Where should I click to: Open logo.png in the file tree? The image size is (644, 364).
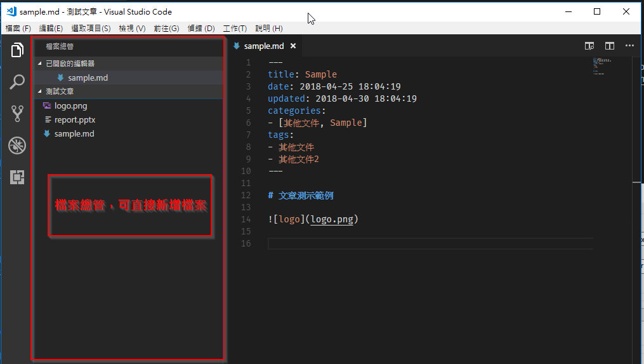[x=70, y=106]
